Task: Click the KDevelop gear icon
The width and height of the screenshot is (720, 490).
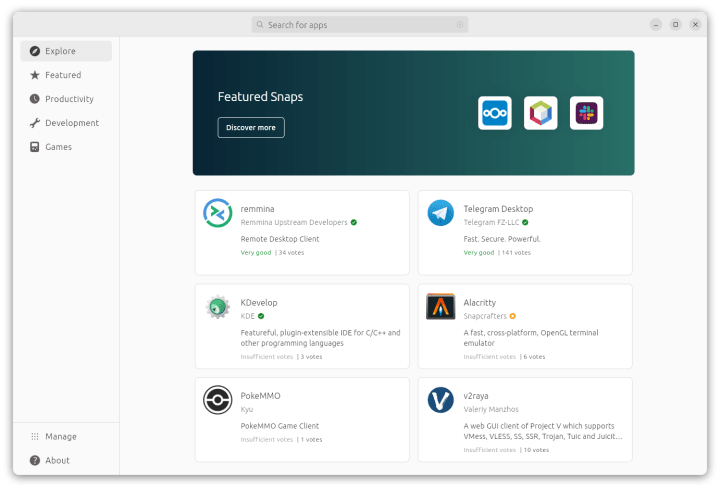Action: 218,307
